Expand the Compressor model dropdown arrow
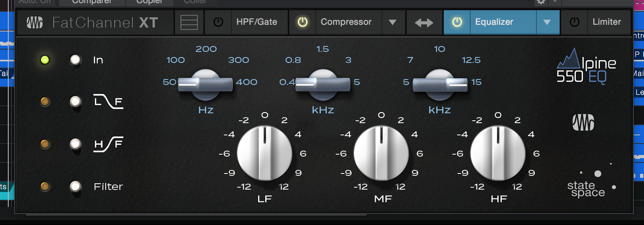 point(393,22)
